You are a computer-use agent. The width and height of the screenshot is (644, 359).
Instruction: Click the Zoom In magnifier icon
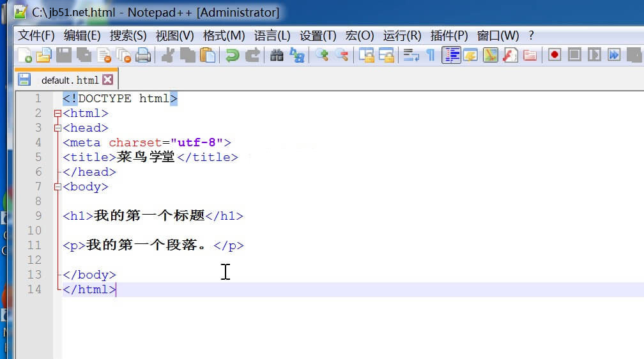322,56
